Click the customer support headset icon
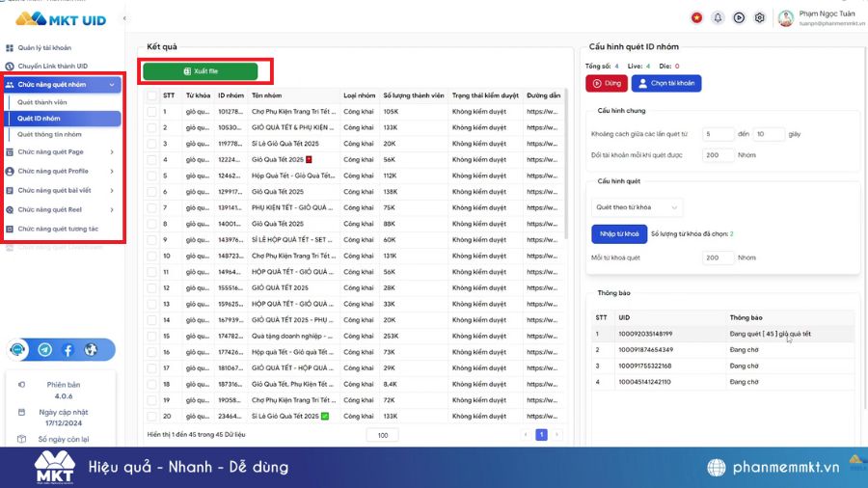 (19, 350)
